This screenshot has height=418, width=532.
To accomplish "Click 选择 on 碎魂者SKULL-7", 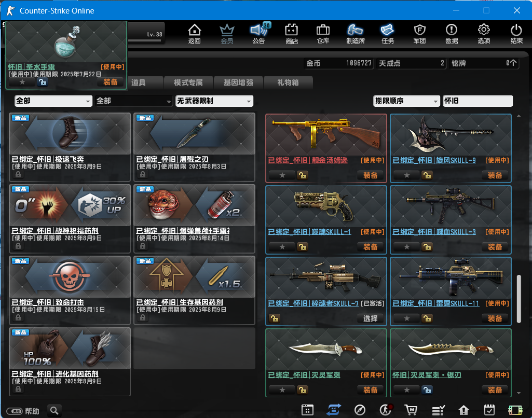I will [371, 318].
